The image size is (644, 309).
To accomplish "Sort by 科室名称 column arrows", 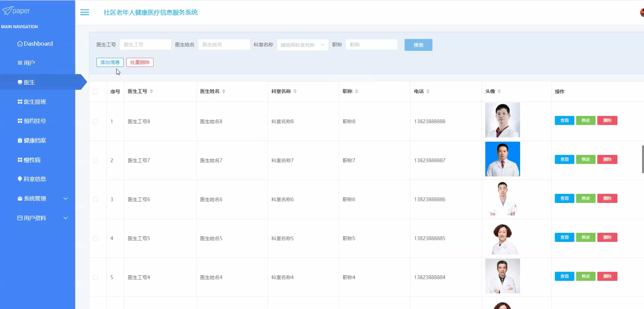I will (x=295, y=91).
